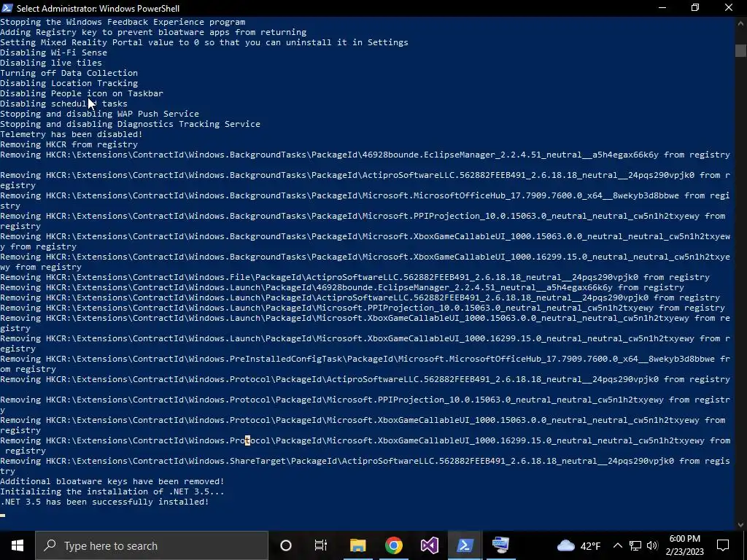The height and width of the screenshot is (560, 747).
Task: Click the ShareTarget ActiproSoftwareLLC registry line
Action: [365, 466]
